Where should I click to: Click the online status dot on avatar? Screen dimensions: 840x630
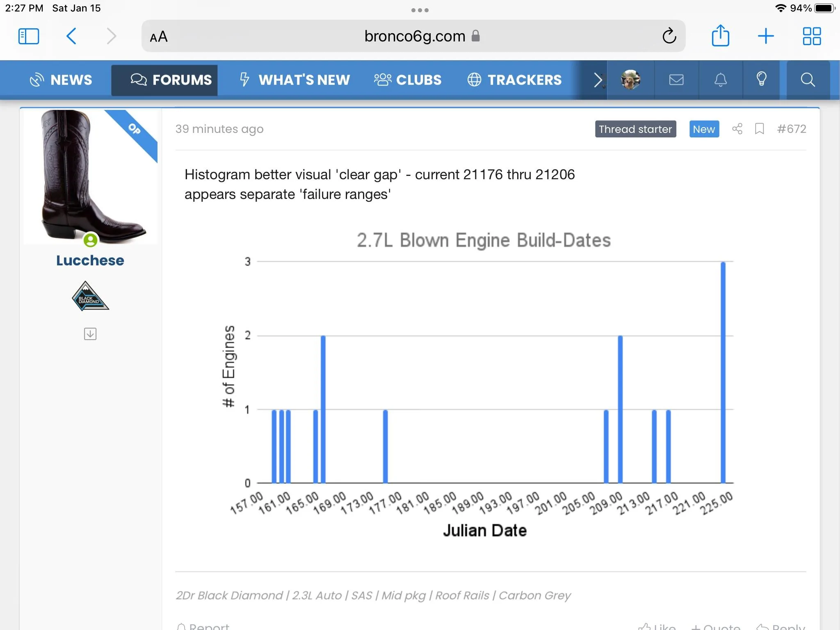point(91,240)
